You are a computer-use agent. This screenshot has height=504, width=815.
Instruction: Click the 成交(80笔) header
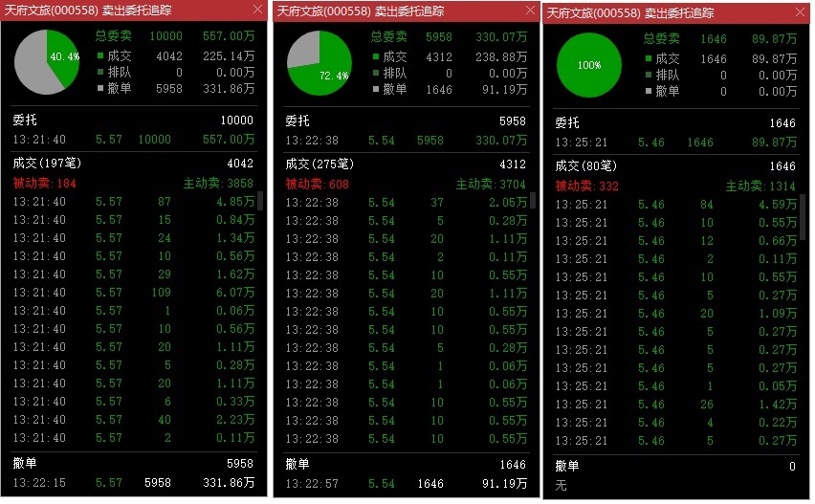(x=585, y=166)
